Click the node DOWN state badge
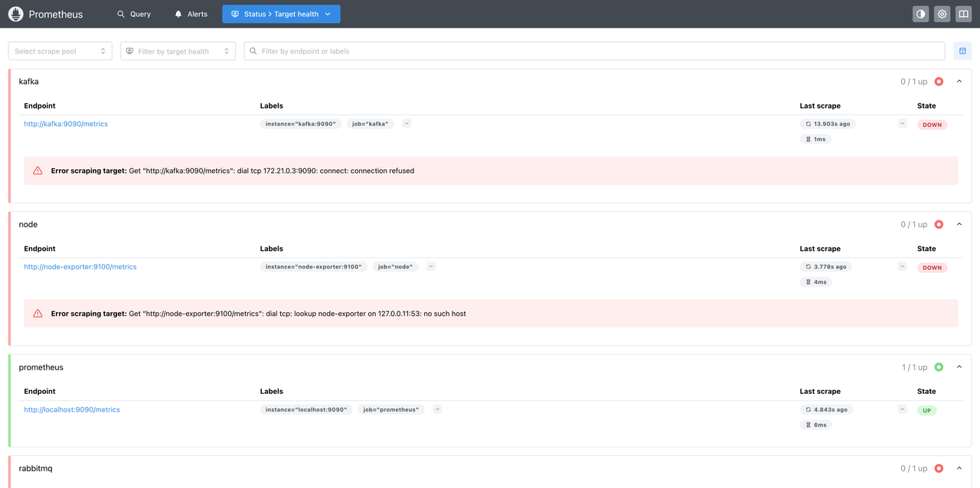 (x=932, y=268)
